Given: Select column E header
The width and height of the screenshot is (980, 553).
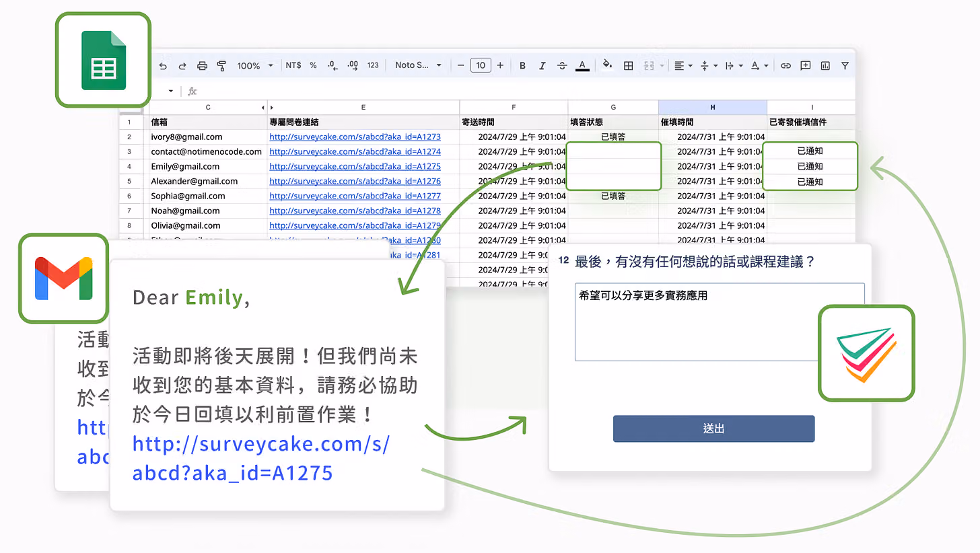Looking at the screenshot, I should pos(363,108).
